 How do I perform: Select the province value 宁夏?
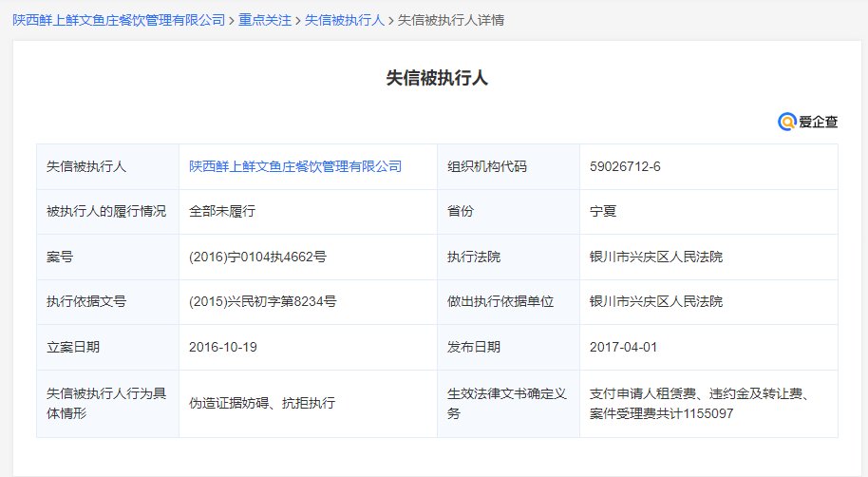pyautogui.click(x=603, y=211)
